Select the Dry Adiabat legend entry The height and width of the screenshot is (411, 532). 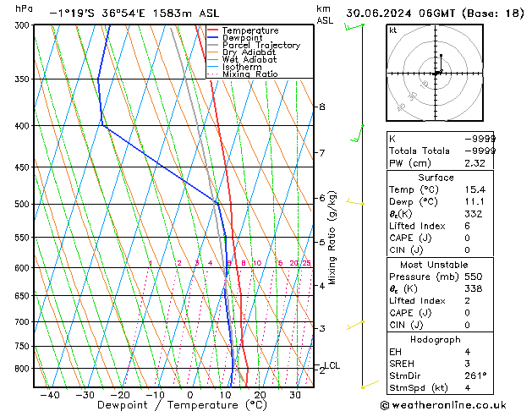[x=249, y=52]
